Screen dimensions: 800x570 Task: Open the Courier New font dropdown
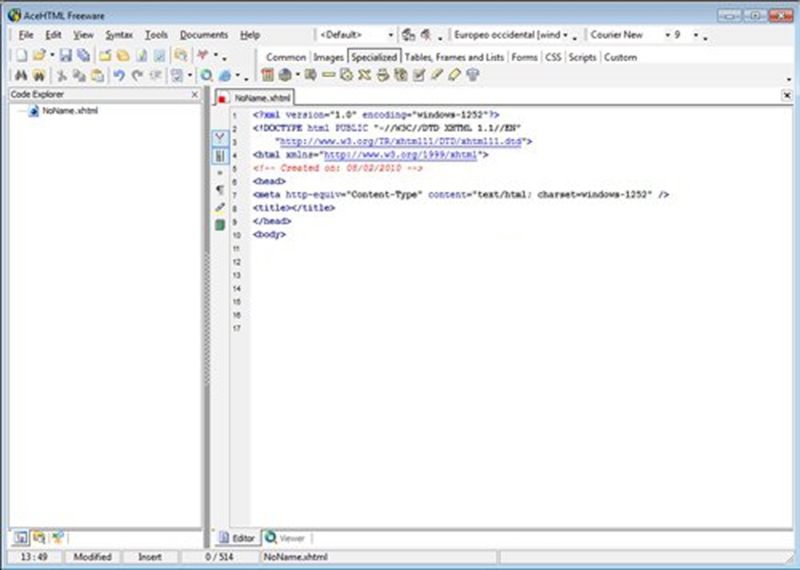click(x=667, y=35)
